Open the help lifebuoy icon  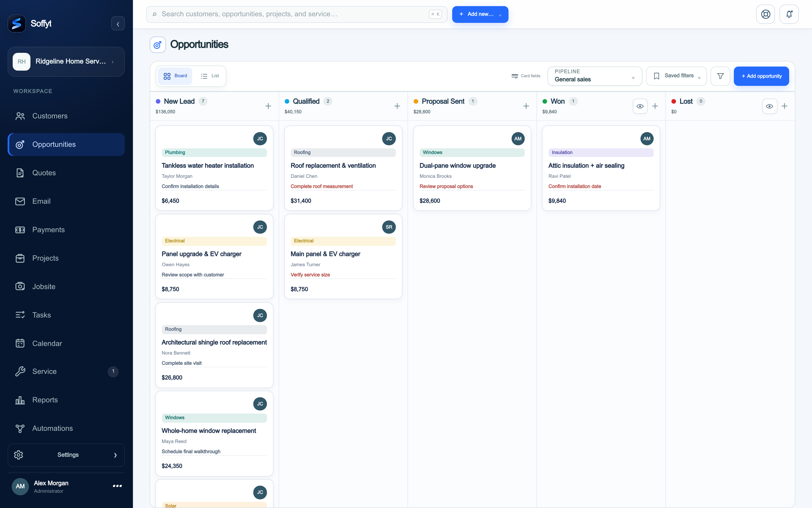[x=765, y=14]
